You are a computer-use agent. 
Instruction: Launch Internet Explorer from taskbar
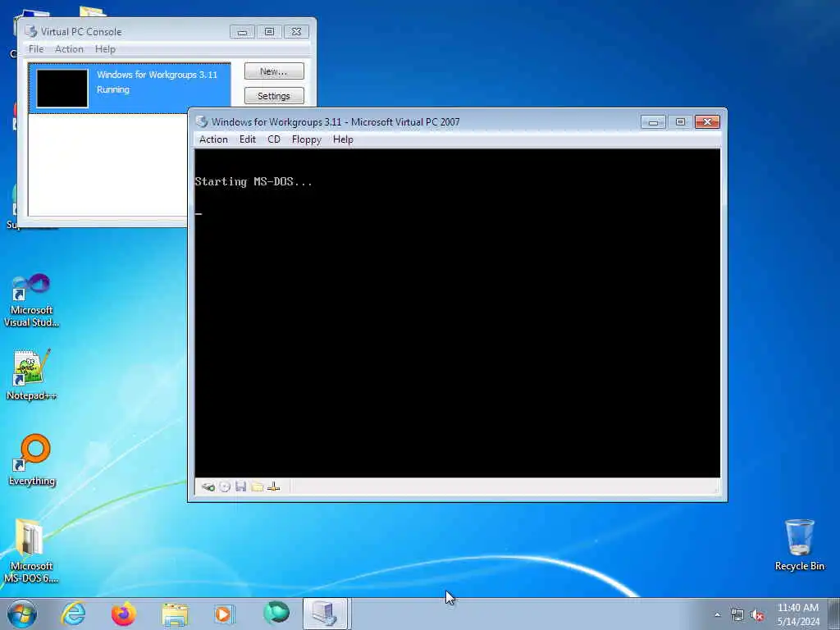pos(73,614)
